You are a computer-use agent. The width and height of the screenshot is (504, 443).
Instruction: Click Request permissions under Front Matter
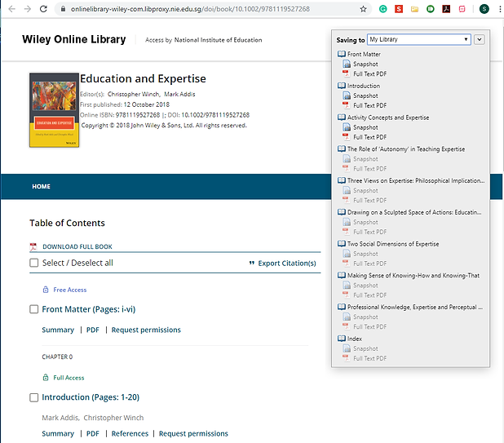[x=146, y=330]
